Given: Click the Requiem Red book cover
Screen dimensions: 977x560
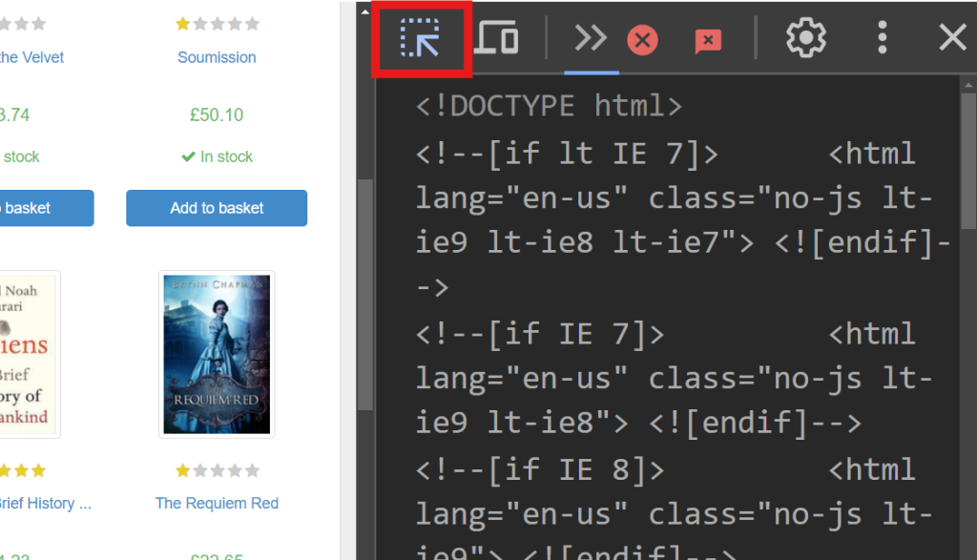Looking at the screenshot, I should [x=217, y=354].
